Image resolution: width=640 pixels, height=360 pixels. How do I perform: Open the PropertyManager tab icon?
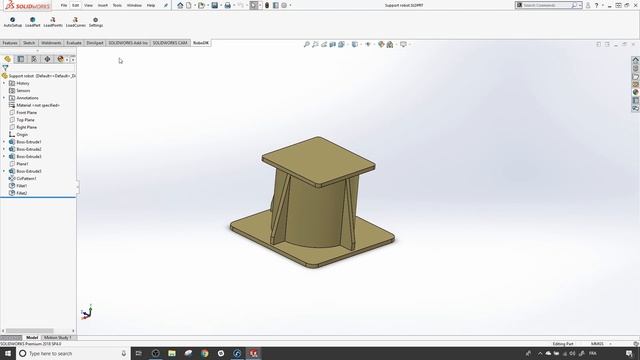click(x=21, y=59)
